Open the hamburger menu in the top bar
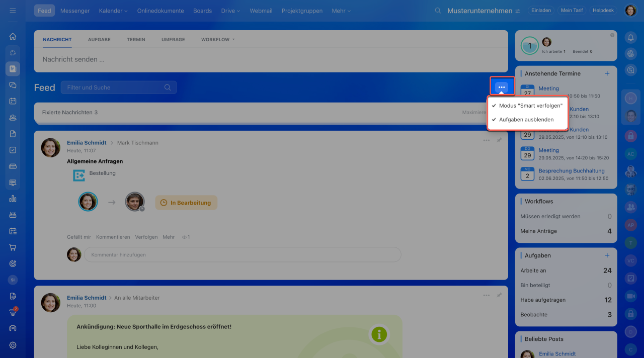The height and width of the screenshot is (358, 644). (13, 11)
